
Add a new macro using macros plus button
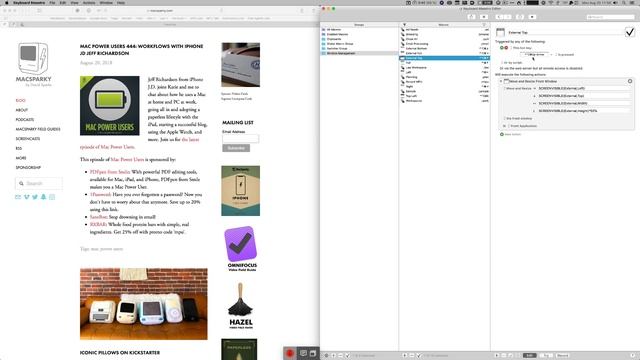pyautogui.click(x=405, y=356)
